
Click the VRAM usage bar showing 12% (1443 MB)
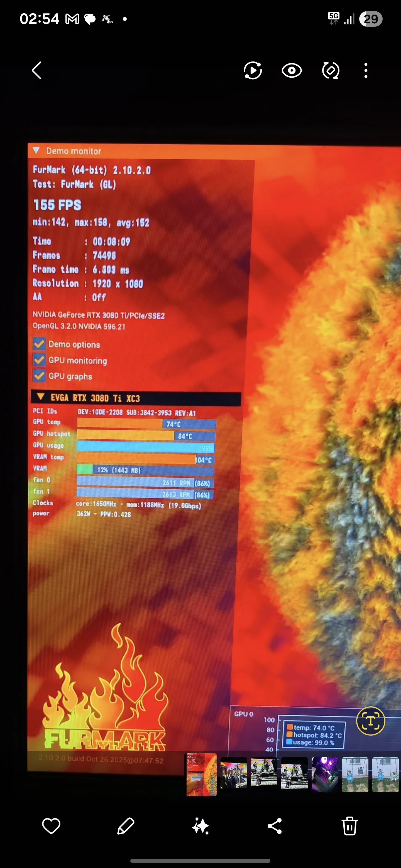pos(145,470)
